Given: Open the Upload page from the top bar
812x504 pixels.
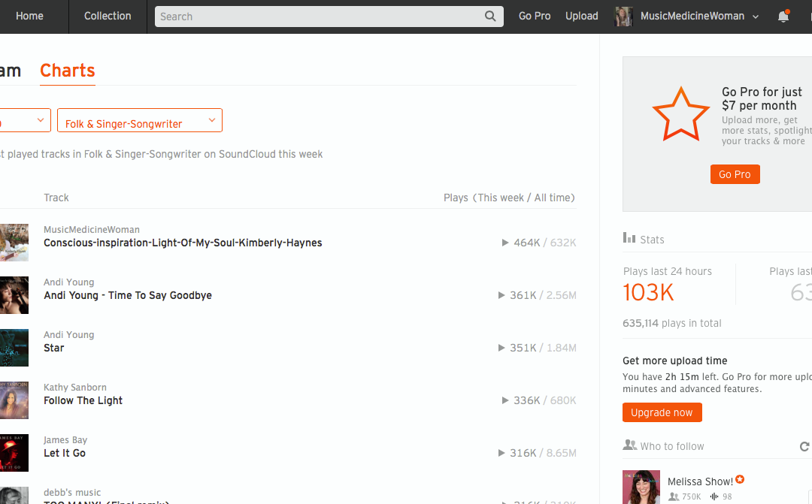Looking at the screenshot, I should click(x=581, y=16).
